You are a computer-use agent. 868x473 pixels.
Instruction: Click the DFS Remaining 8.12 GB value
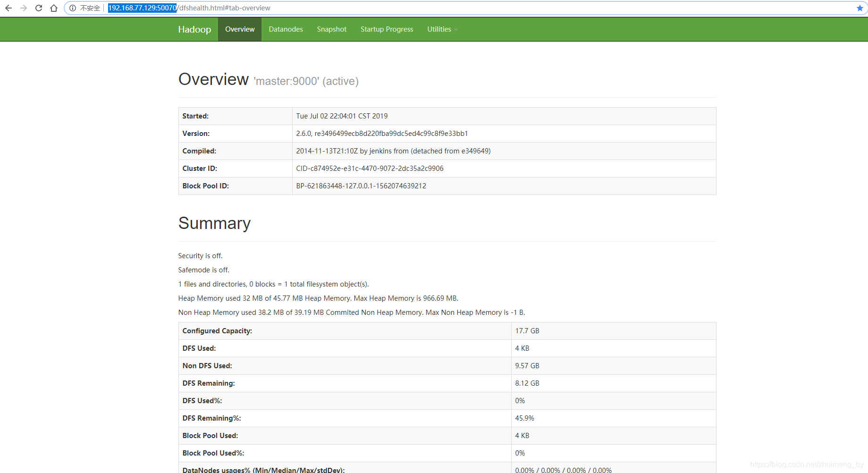[527, 383]
